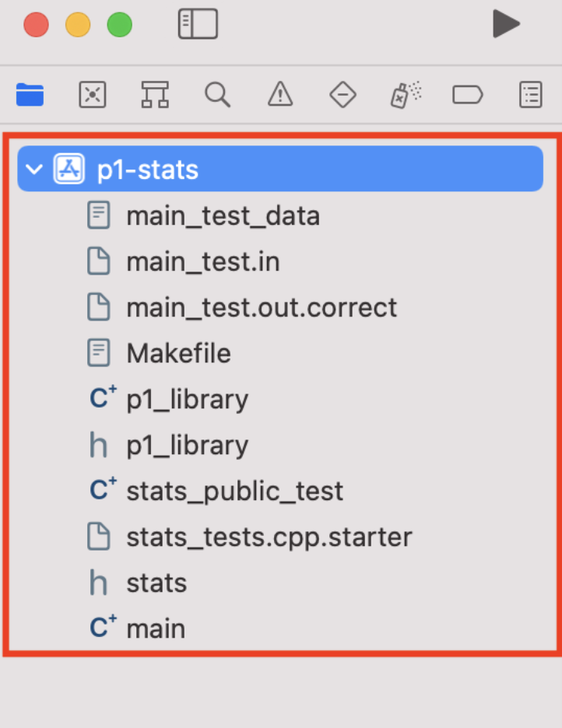Collapse the p1-stats project group
Image resolution: width=562 pixels, height=728 pixels.
(33, 169)
